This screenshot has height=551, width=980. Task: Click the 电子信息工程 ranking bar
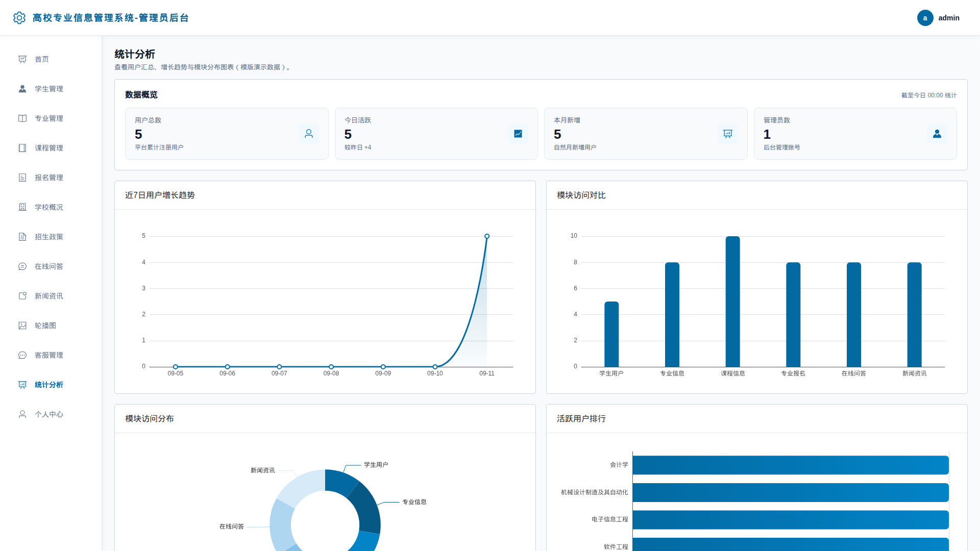pos(791,520)
